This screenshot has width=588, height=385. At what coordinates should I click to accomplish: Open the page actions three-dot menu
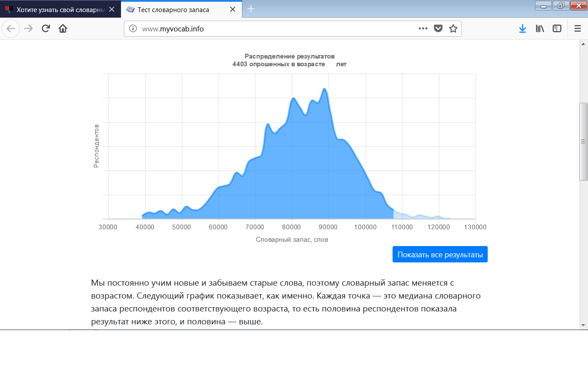[423, 29]
